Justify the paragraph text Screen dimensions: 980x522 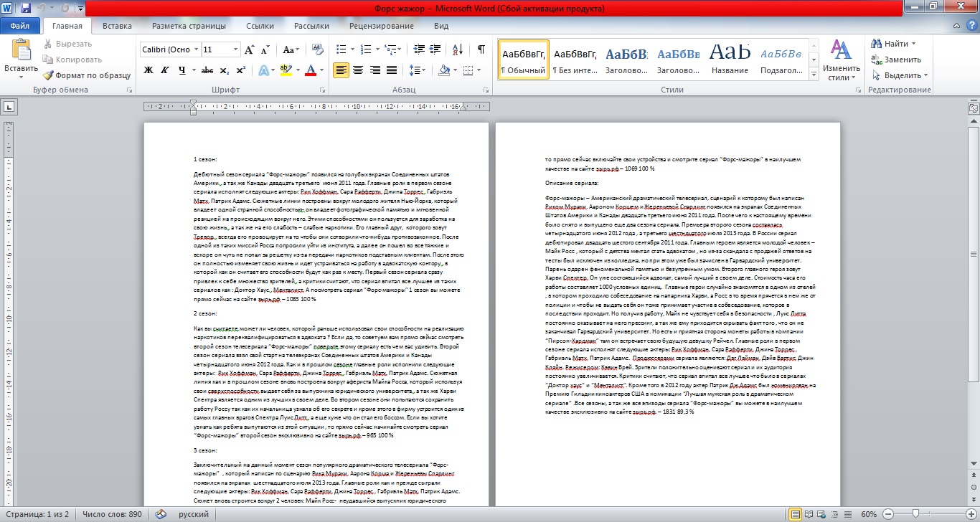pyautogui.click(x=390, y=70)
